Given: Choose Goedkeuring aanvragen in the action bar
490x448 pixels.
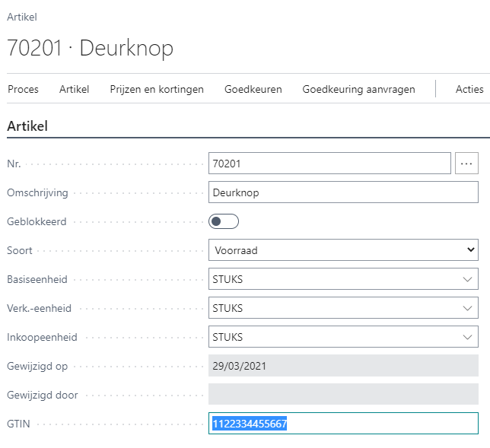Looking at the screenshot, I should click(x=358, y=89).
